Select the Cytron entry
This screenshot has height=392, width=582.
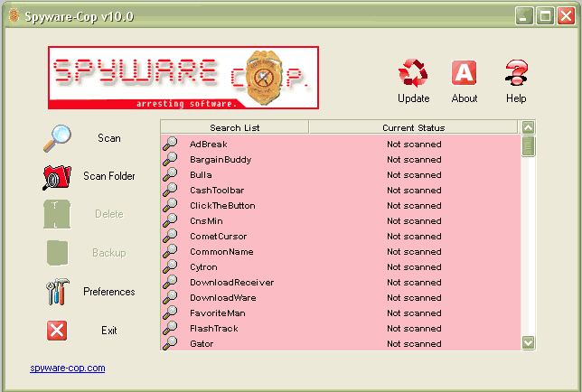203,267
